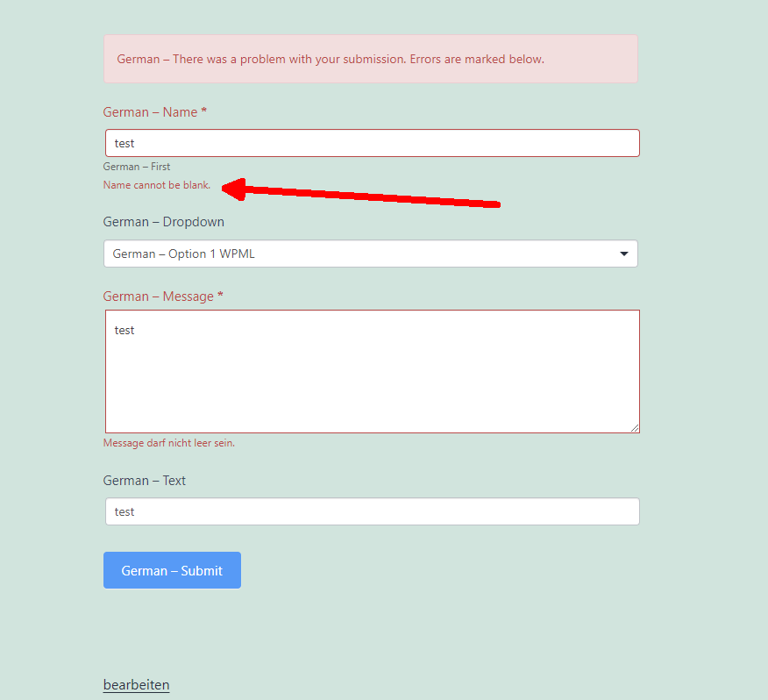This screenshot has height=700, width=768.
Task: Focus the German – Name input field
Action: pos(373,143)
